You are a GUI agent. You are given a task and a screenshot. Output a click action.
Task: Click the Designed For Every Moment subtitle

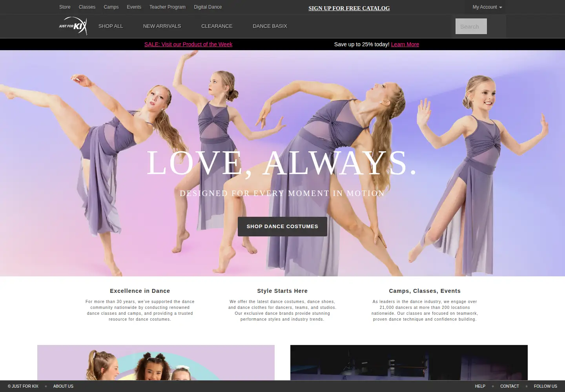pos(282,193)
